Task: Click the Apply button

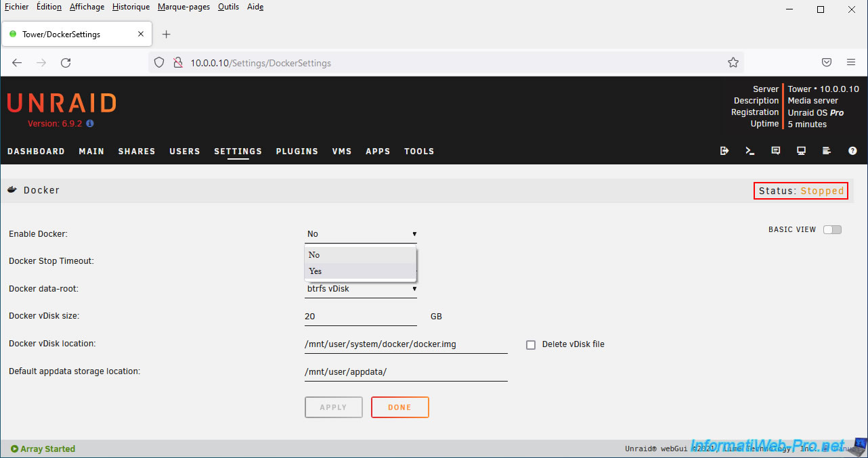Action: 333,407
